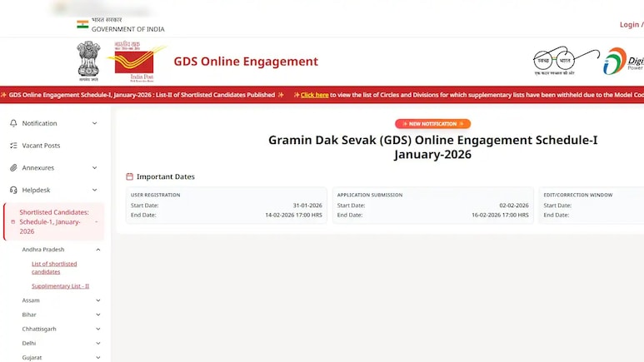Expand the Gujarat state chevron
This screenshot has width=644, height=362.
98,358
